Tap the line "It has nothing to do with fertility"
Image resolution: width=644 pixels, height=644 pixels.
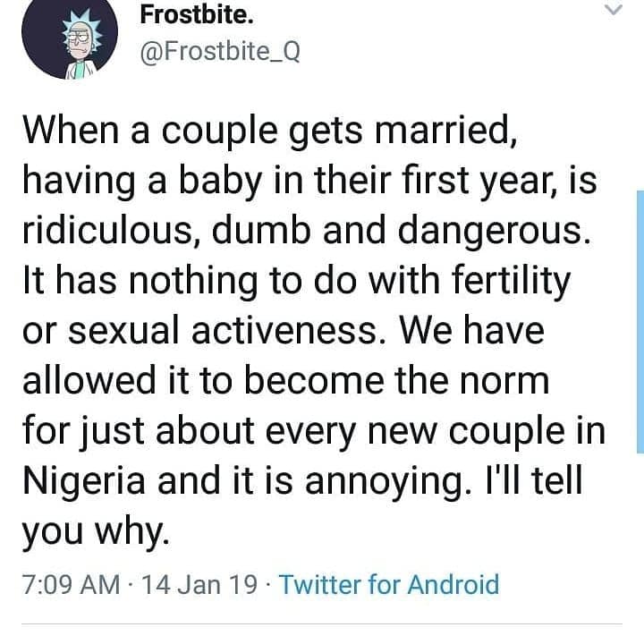[x=297, y=282]
